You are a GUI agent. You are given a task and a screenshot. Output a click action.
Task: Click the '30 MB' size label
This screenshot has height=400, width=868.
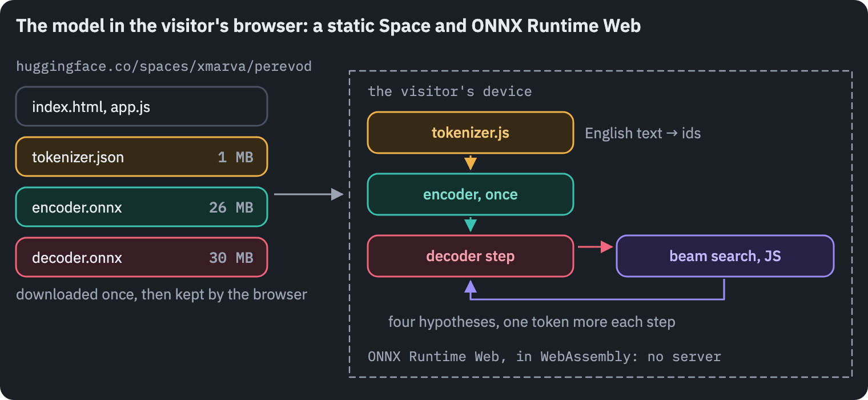(x=231, y=258)
